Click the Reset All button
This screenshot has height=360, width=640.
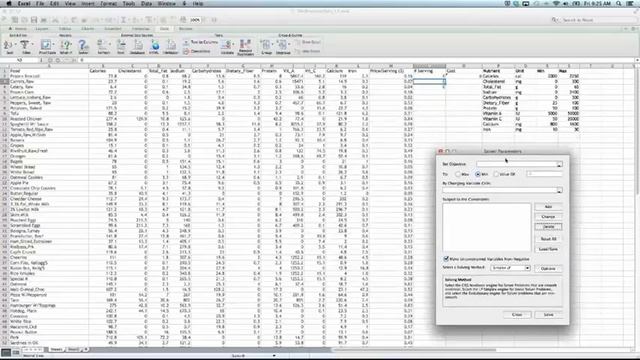tap(548, 239)
